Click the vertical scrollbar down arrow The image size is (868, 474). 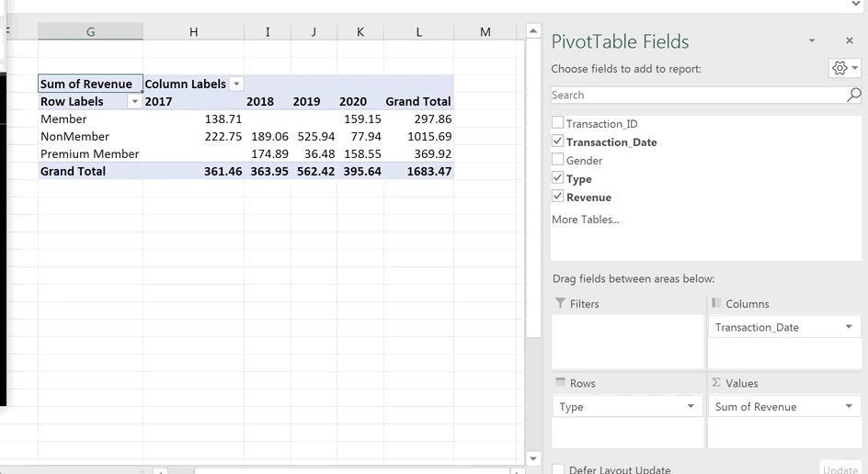tap(532, 458)
